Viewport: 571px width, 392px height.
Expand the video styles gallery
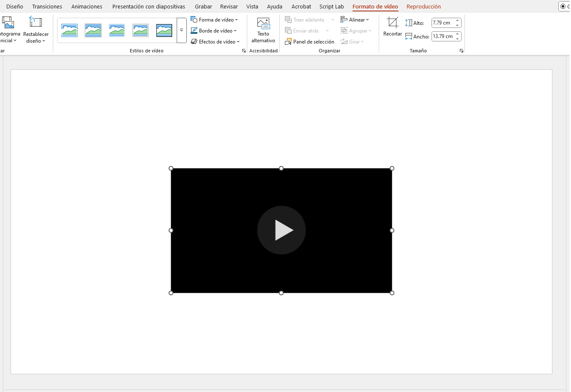[181, 30]
